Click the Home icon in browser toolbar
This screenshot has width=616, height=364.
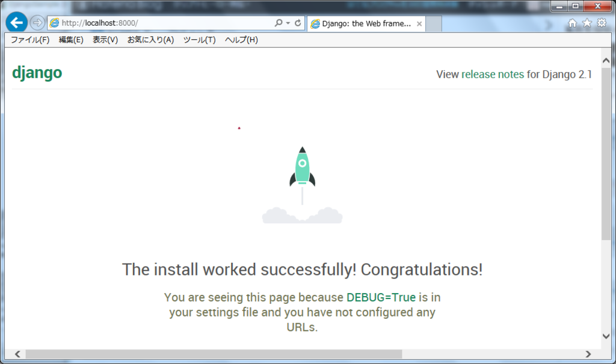[x=573, y=23]
